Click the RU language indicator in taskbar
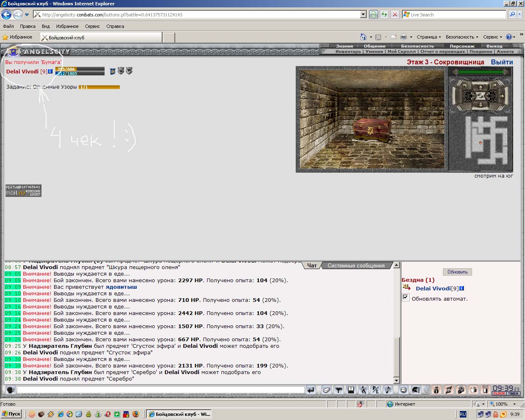This screenshot has width=525, height=420. click(463, 414)
